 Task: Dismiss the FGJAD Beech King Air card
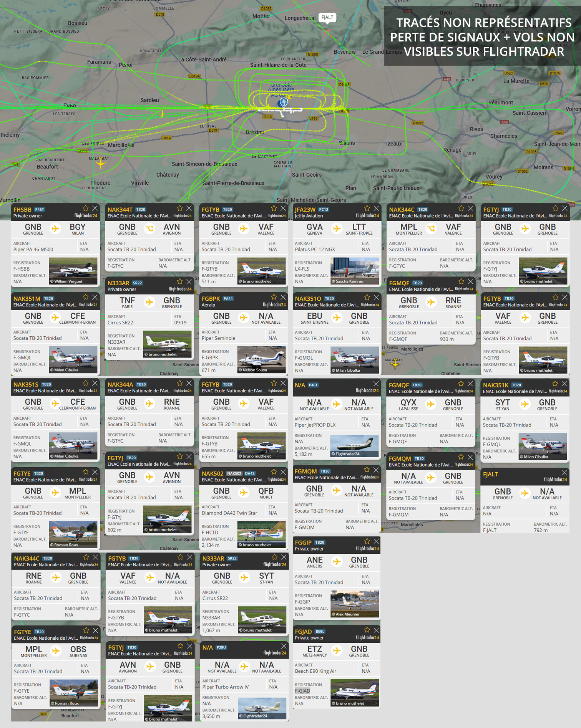377,630
